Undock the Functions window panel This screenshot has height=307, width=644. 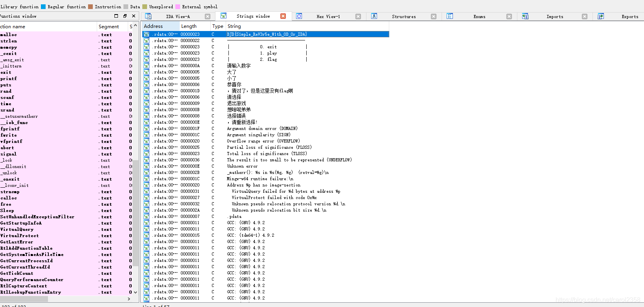(x=125, y=16)
